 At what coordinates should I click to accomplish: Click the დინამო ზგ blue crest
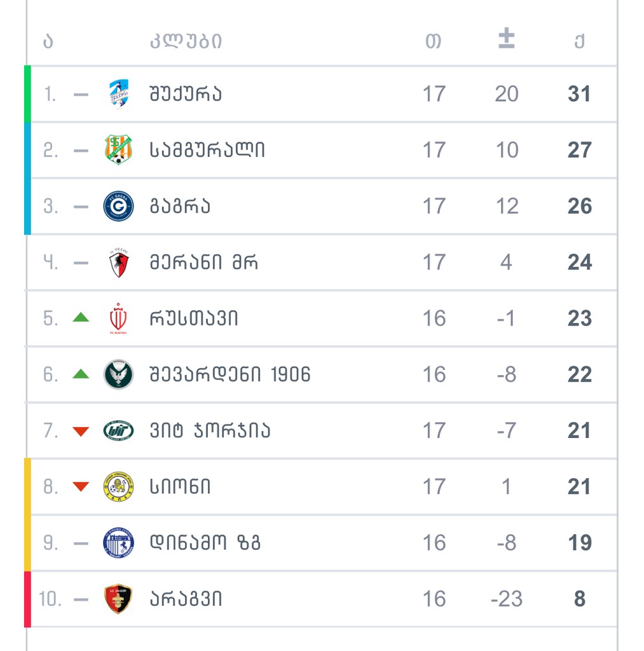point(118,543)
